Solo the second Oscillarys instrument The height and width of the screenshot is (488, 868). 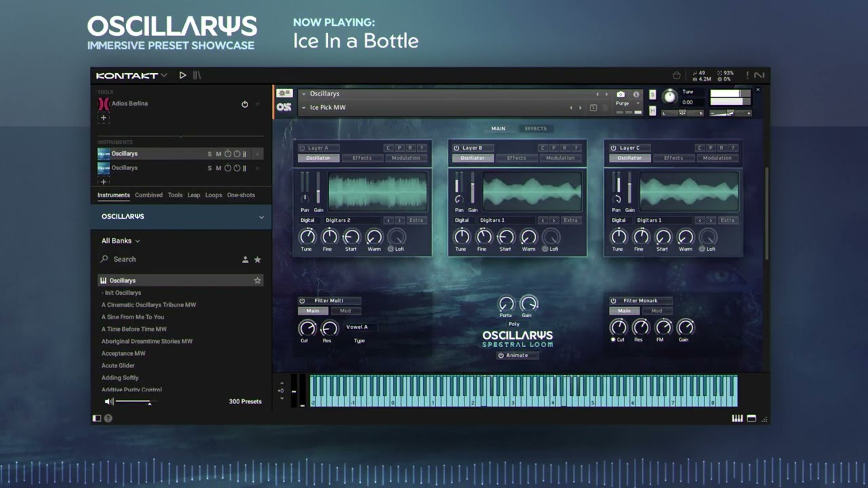[210, 168]
